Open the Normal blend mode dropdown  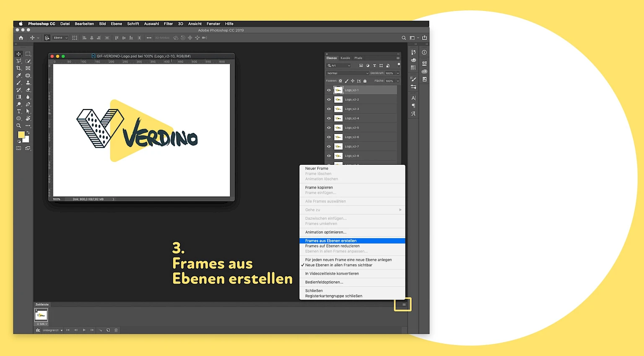[348, 73]
